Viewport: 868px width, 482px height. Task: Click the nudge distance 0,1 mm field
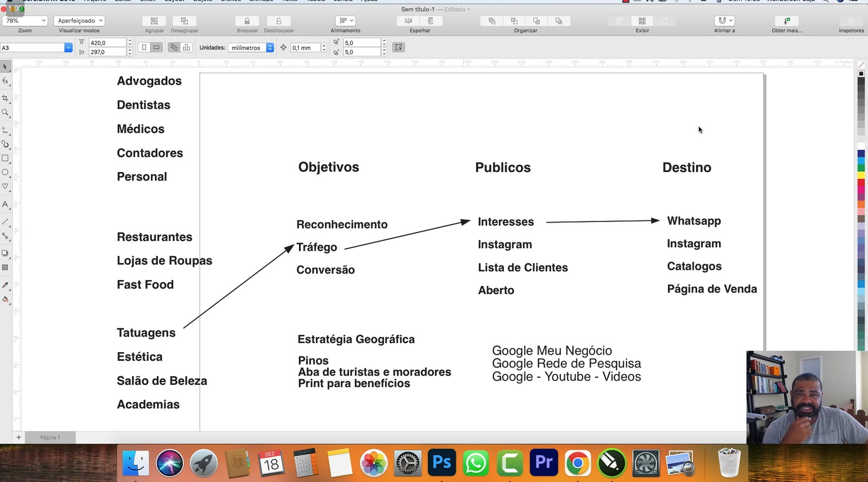click(306, 48)
